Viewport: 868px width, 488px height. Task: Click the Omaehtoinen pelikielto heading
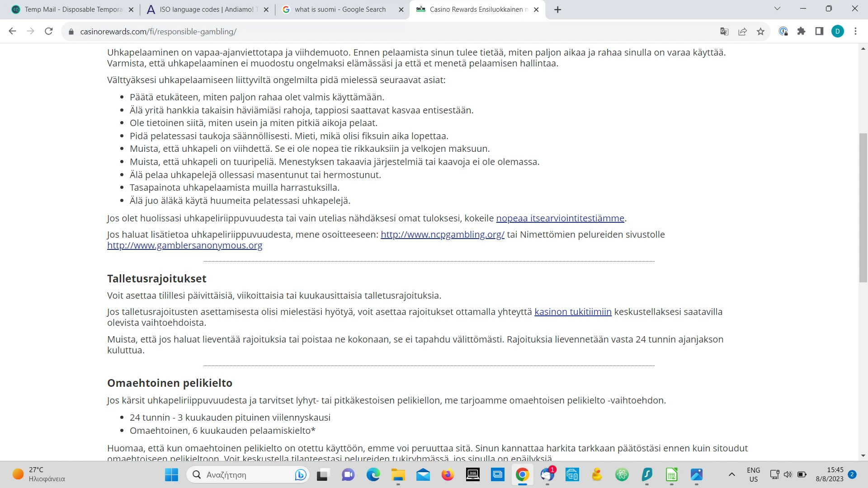click(170, 383)
